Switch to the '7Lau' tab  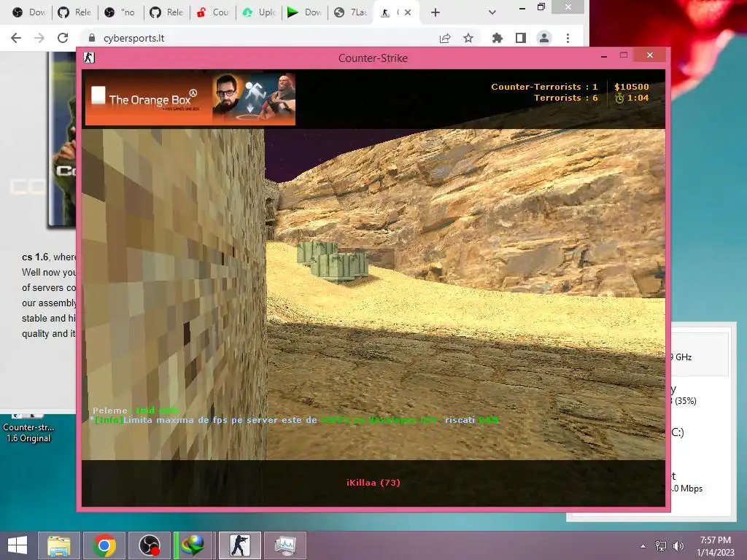pyautogui.click(x=351, y=12)
